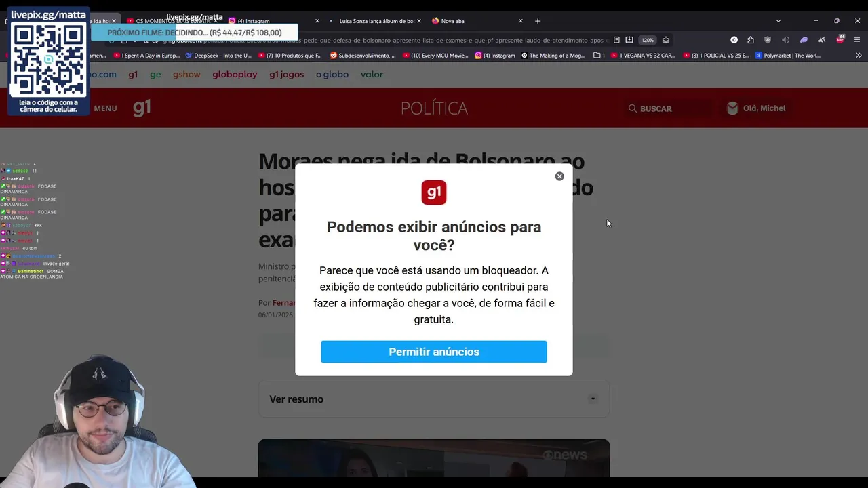The height and width of the screenshot is (488, 868).
Task: Open the (4) Instagram bookmark
Action: tap(495, 56)
